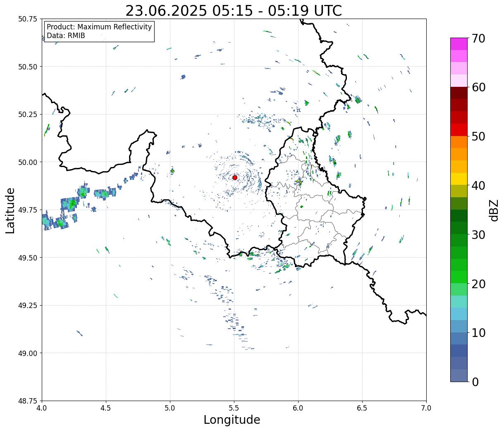Image resolution: width=504 pixels, height=430 pixels.
Task: Click the colorbar tick label 10
Action: (x=478, y=332)
